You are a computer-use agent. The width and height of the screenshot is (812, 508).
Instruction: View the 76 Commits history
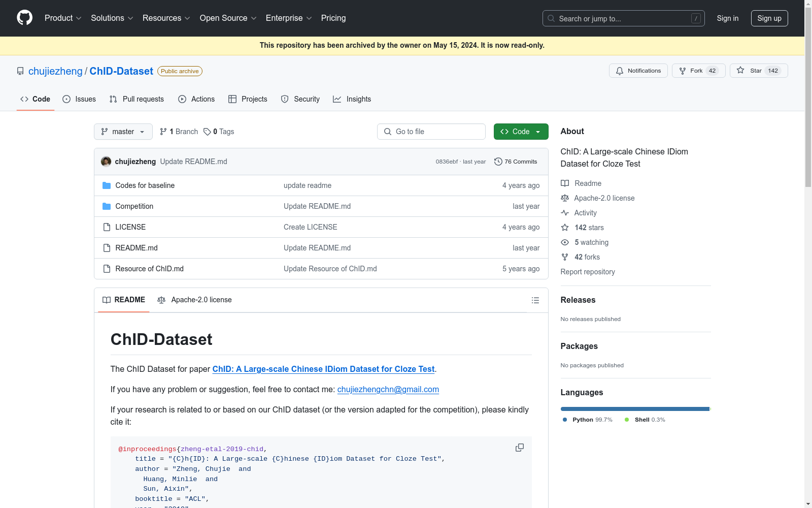516,162
